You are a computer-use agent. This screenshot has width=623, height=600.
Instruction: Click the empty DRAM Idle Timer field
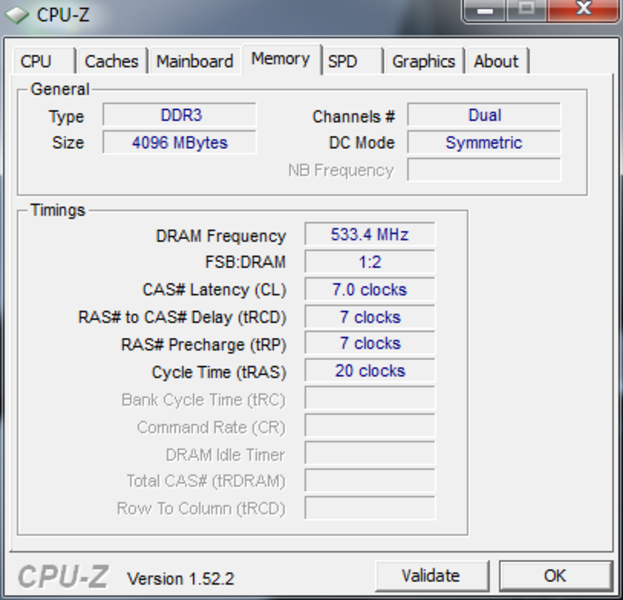(370, 453)
